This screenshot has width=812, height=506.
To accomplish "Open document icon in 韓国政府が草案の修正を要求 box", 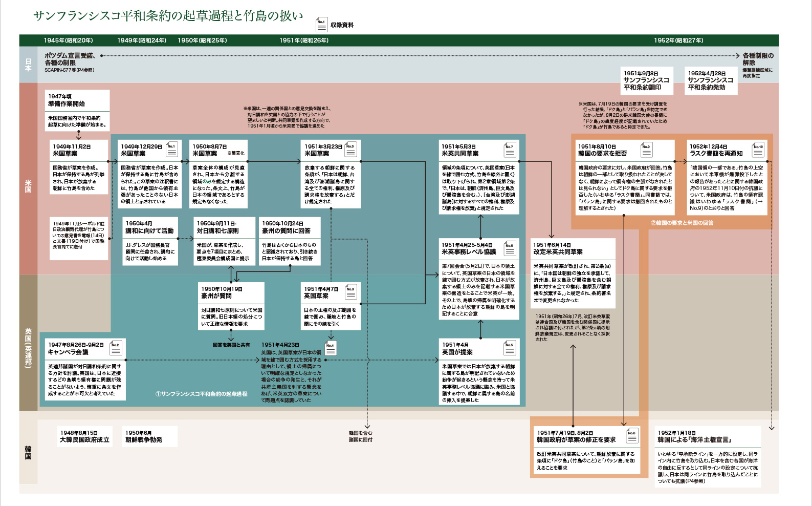I will click(x=632, y=436).
